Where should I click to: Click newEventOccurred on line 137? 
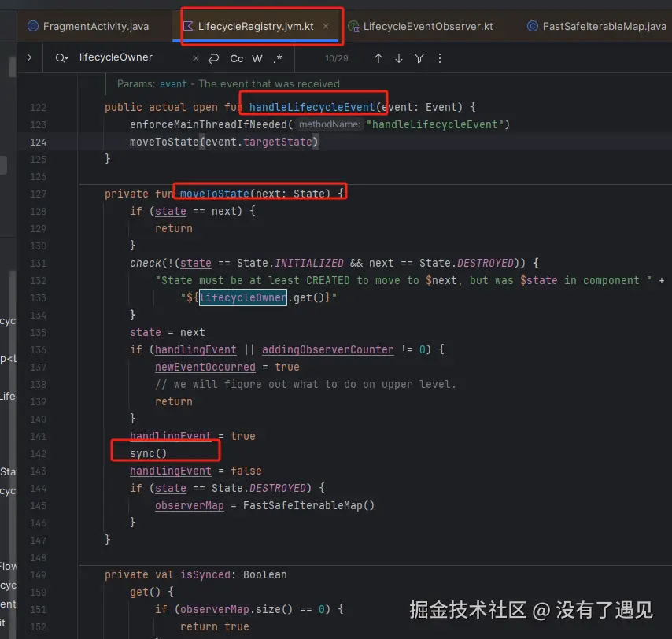pos(205,367)
